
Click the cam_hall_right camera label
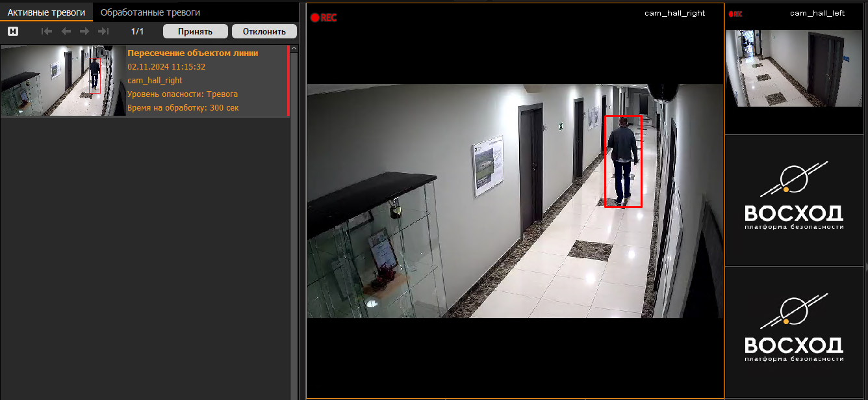(x=674, y=13)
